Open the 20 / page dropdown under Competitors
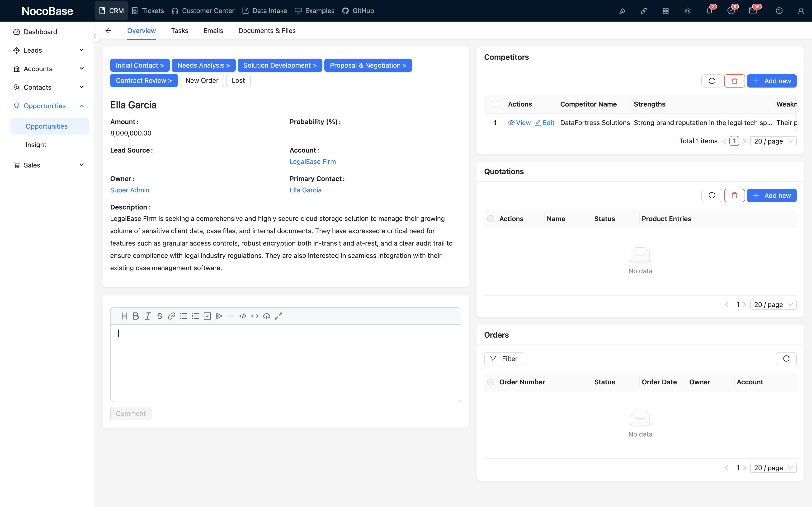The height and width of the screenshot is (507, 812). pos(773,141)
